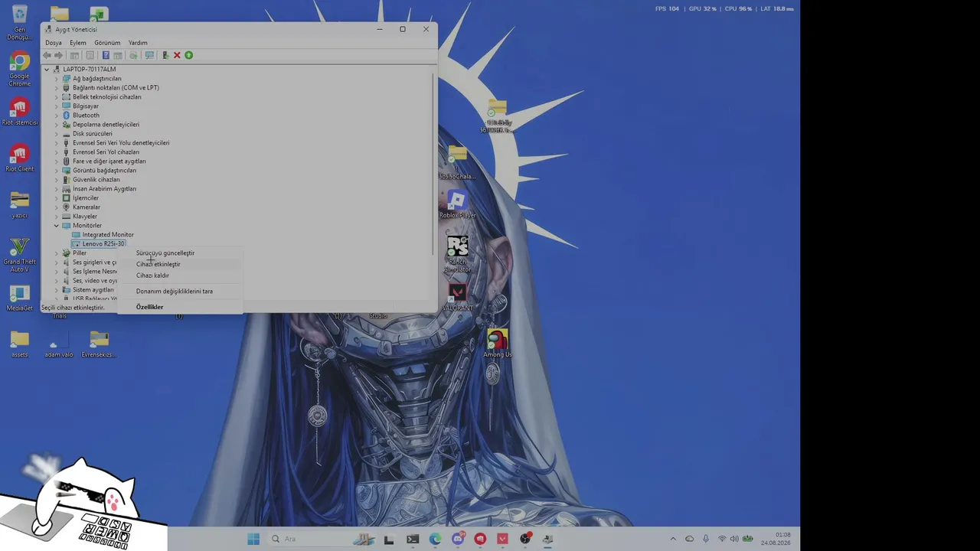Image resolution: width=980 pixels, height=551 pixels.
Task: Show hidden system tray icons
Action: [x=673, y=539]
